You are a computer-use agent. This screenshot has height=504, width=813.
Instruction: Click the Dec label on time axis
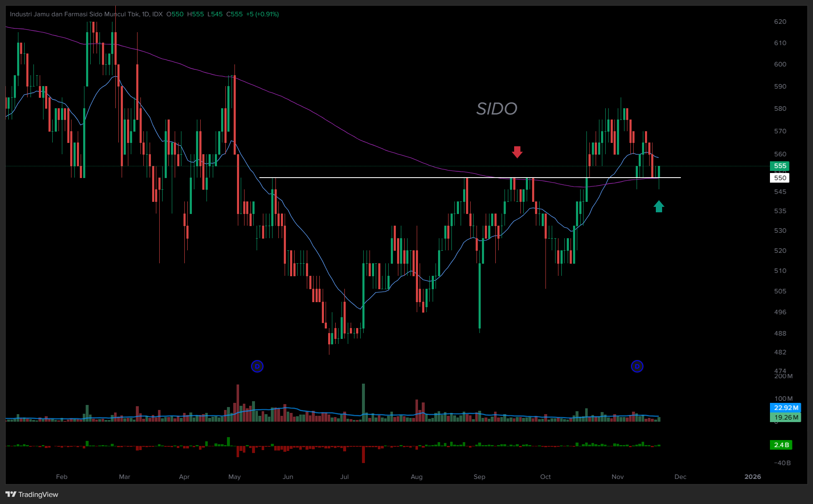click(680, 477)
